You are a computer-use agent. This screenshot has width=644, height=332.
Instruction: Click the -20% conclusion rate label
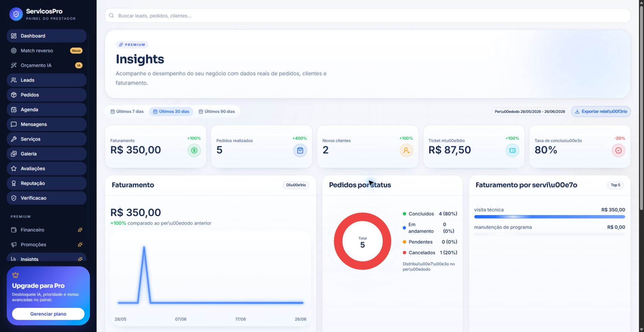pyautogui.click(x=620, y=138)
